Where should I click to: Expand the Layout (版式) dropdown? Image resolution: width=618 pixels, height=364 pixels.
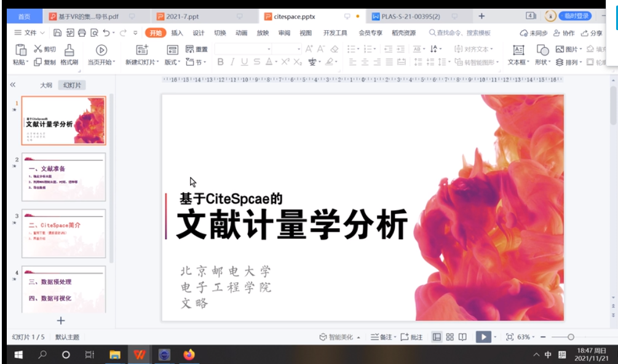pos(180,62)
